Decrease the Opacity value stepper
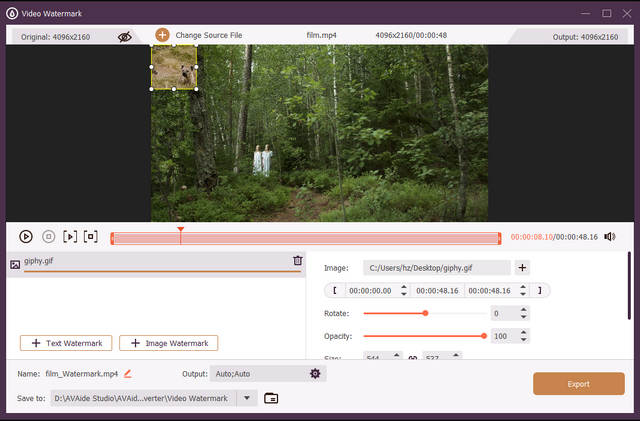The width and height of the screenshot is (640, 421). [x=524, y=340]
